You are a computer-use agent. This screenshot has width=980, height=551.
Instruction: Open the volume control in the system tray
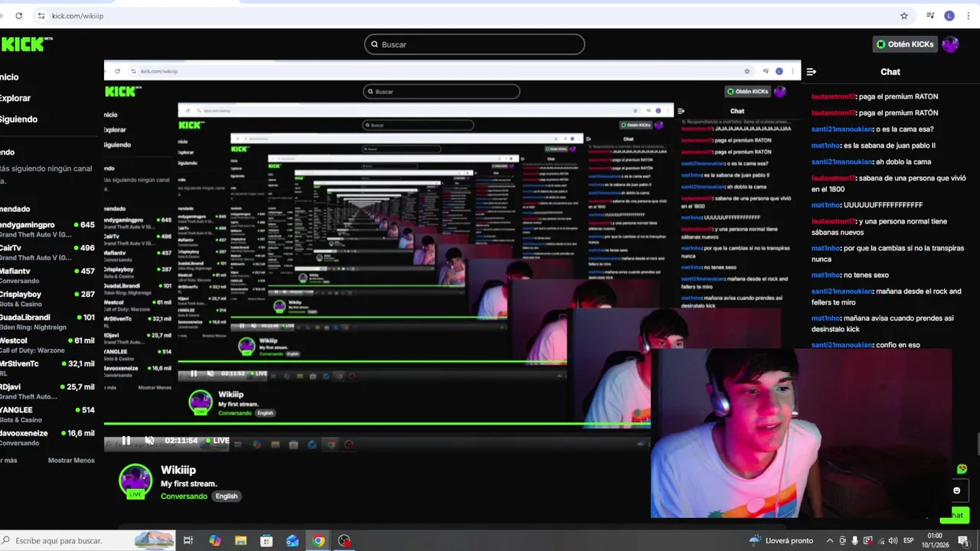coord(892,541)
